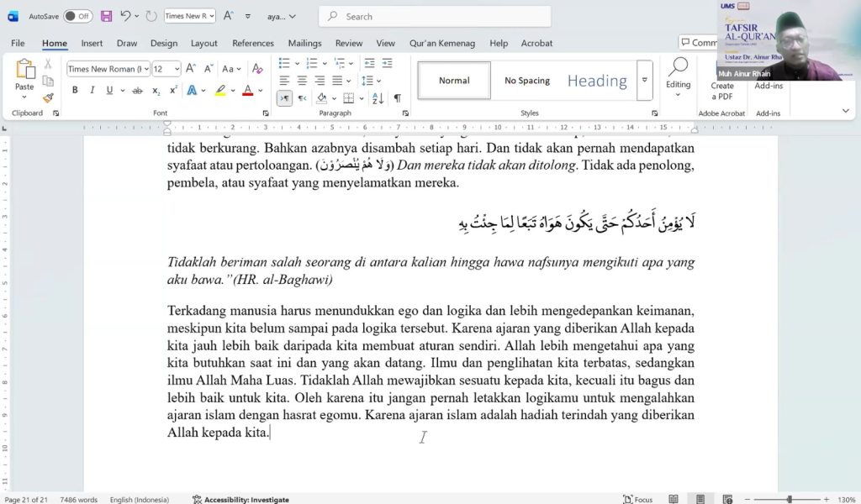The height and width of the screenshot is (504, 861).
Task: Open the font size dropdown
Action: 177,68
